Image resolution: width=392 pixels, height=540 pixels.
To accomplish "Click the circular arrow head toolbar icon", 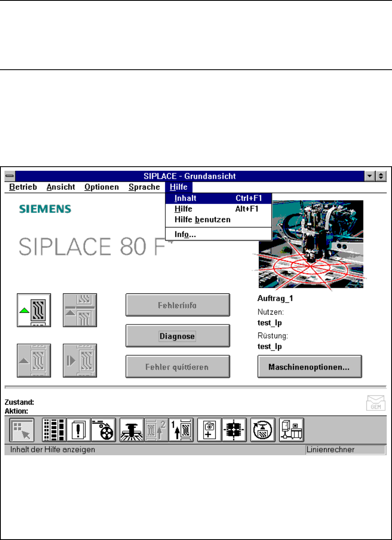I will coord(263,430).
